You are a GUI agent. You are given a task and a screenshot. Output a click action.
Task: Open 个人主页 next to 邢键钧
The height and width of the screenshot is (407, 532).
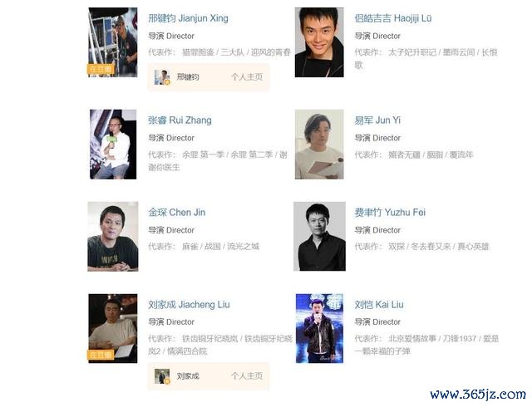pos(247,77)
